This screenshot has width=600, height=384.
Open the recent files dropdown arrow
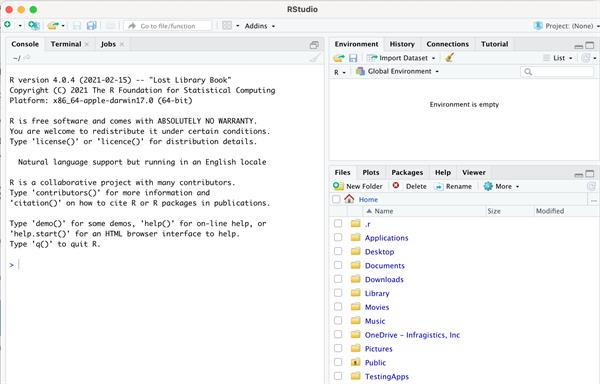point(63,26)
